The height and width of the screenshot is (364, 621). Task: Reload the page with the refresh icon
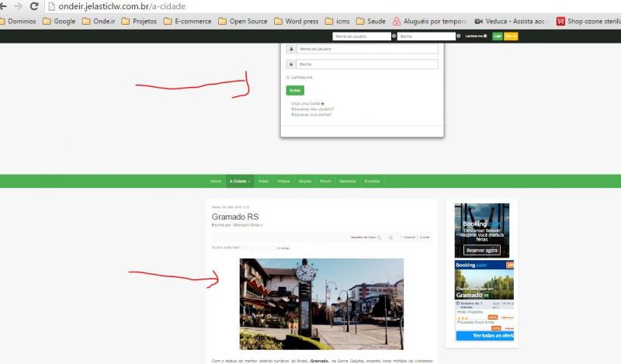click(34, 6)
